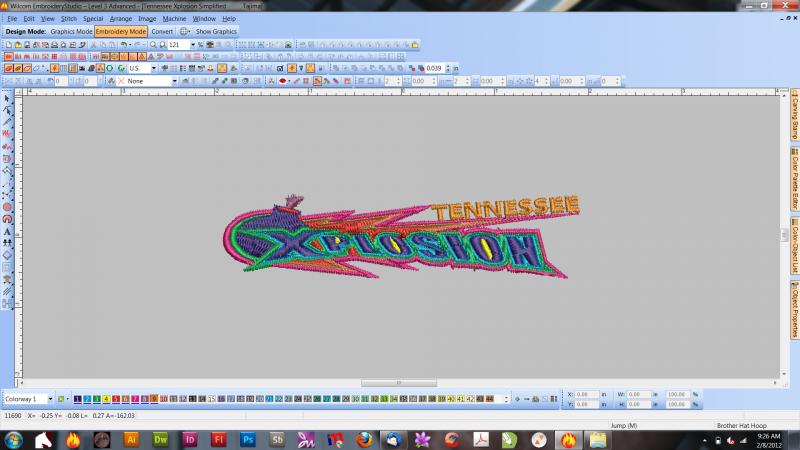Click the 0.039 value field

(x=435, y=68)
